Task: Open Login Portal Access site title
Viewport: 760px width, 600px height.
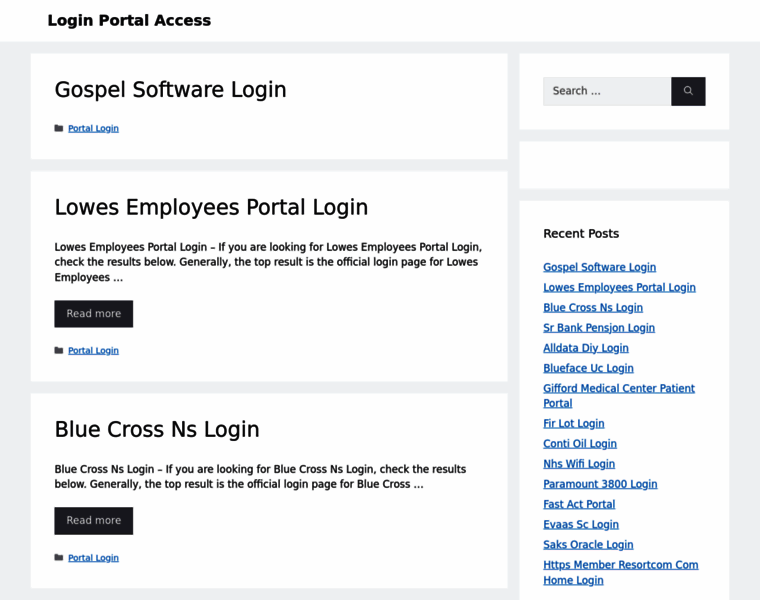Action: 129,20
